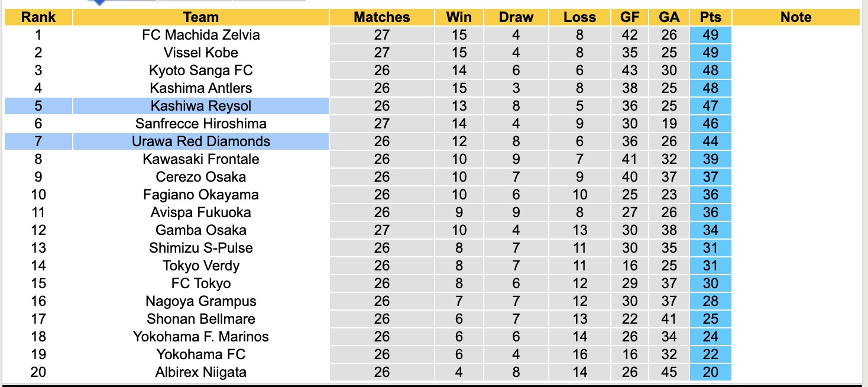Viewport: 868px width, 387px height.
Task: Open the FC Machida Zelvia team
Action: [201, 35]
